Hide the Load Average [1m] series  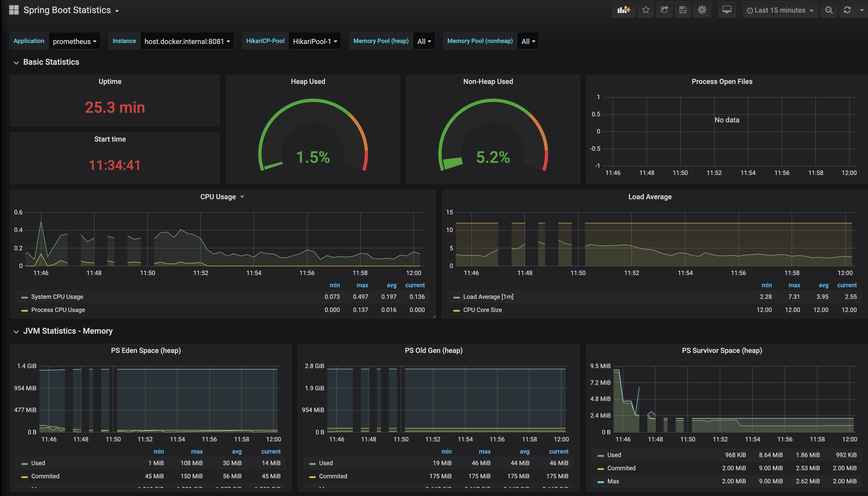[488, 297]
